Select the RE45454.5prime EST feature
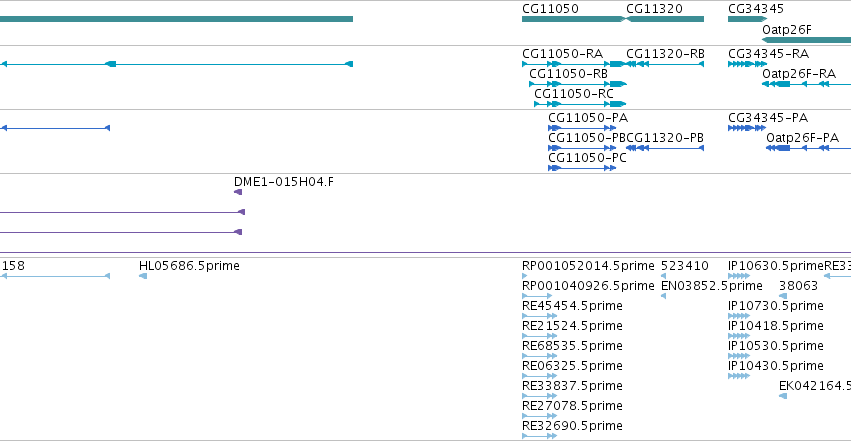This screenshot has height=441, width=851. click(x=539, y=316)
